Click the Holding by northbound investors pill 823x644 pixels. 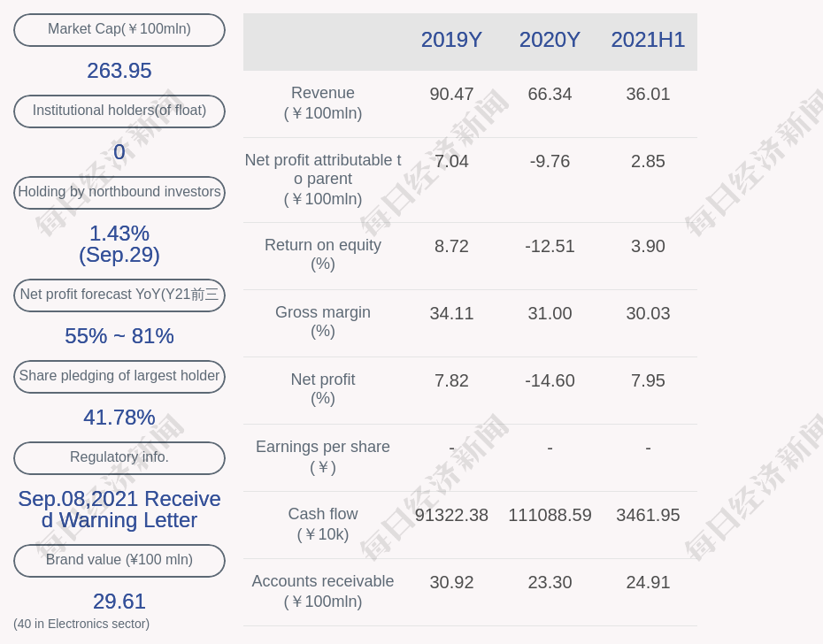tap(119, 192)
